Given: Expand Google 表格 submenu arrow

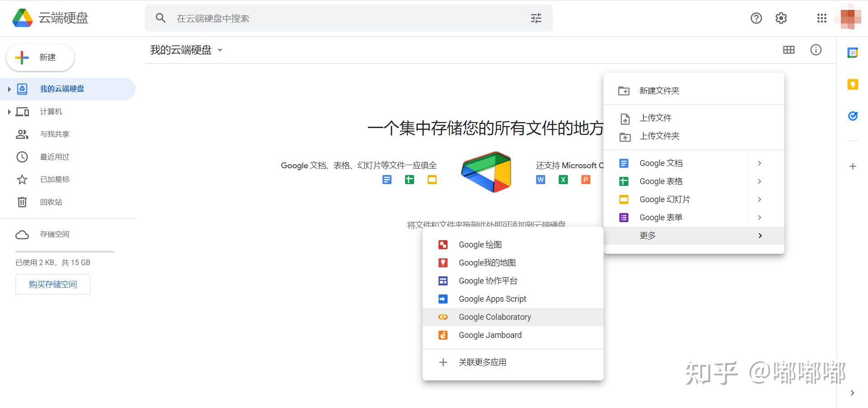Looking at the screenshot, I should pyautogui.click(x=759, y=181).
